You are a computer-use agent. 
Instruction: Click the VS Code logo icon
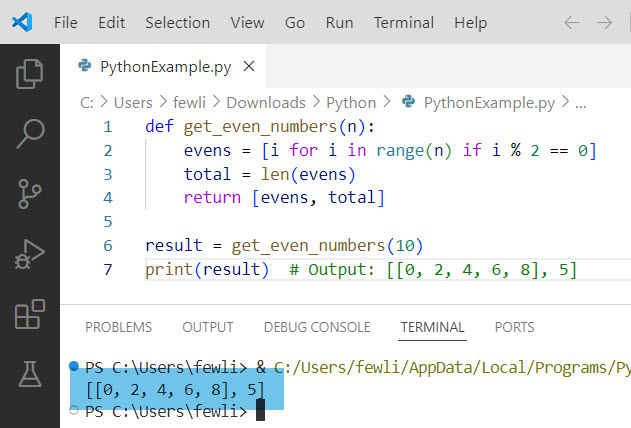pyautogui.click(x=22, y=22)
